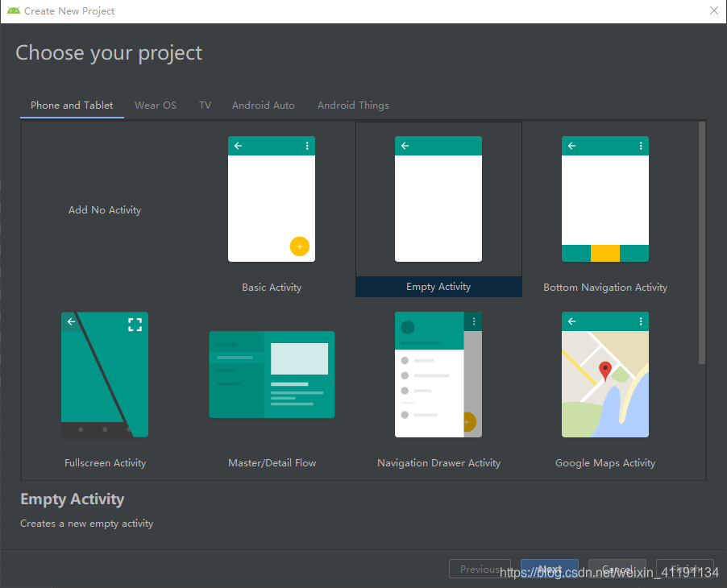
Task: Pick the Fullscreen Activity template thumbnail
Action: tap(105, 375)
